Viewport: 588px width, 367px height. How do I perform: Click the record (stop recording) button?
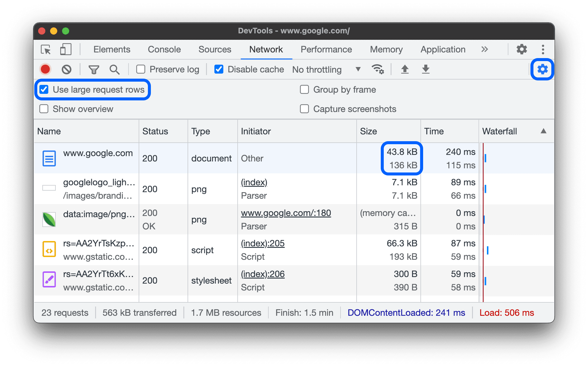click(46, 68)
